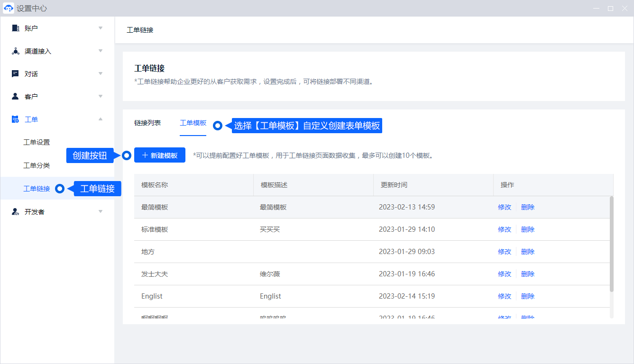The width and height of the screenshot is (634, 364).
Task: Delete the 标准模板 template row
Action: (x=528, y=229)
